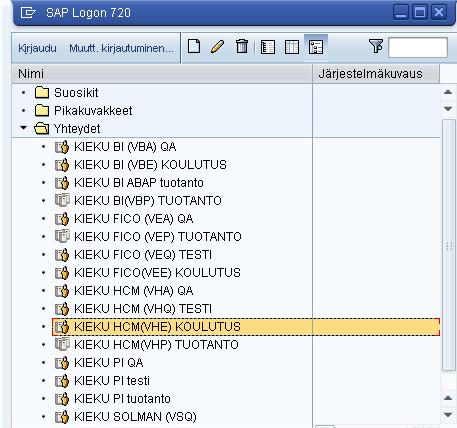457x428 pixels.
Task: Click the SAP Logon title bar icon
Action: (x=28, y=13)
